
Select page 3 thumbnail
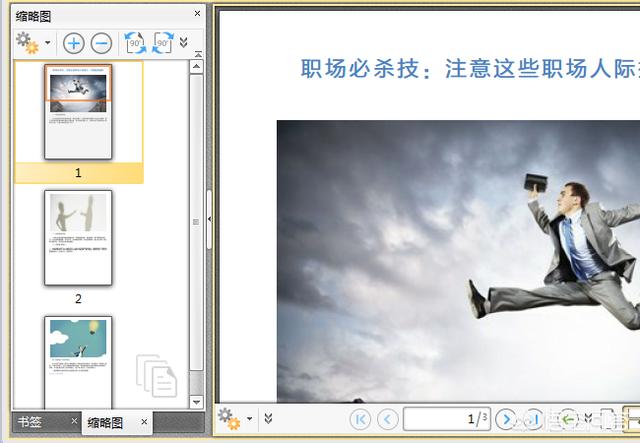coord(78,362)
